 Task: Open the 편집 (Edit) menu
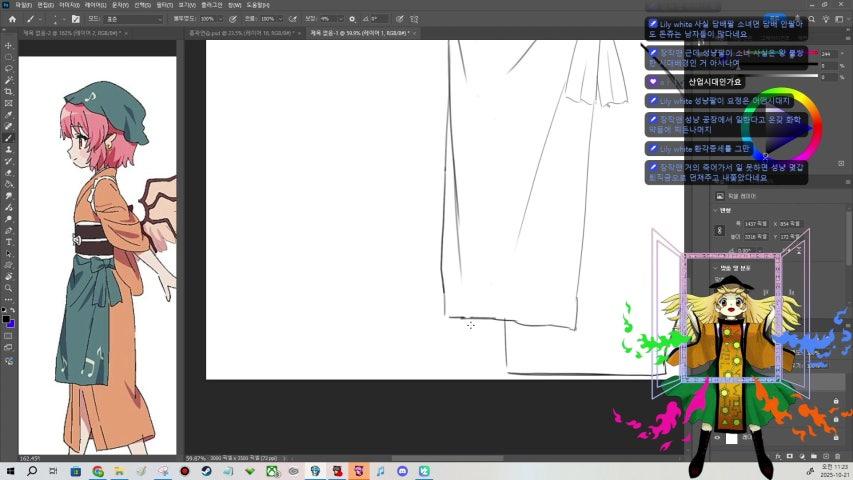[45, 5]
